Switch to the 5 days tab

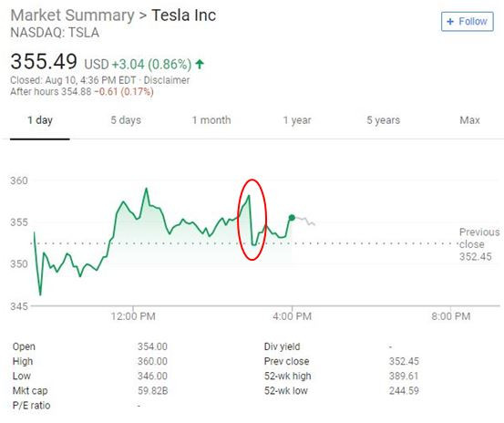pos(126,120)
